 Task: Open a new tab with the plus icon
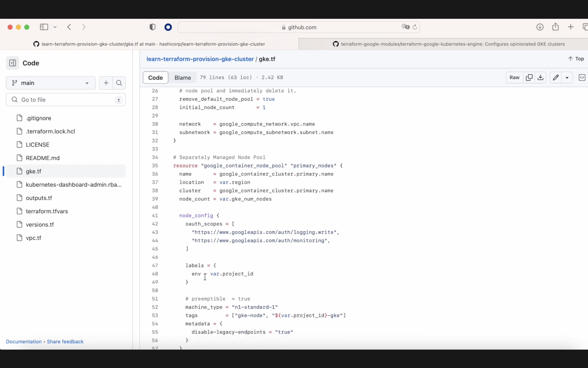(570, 27)
